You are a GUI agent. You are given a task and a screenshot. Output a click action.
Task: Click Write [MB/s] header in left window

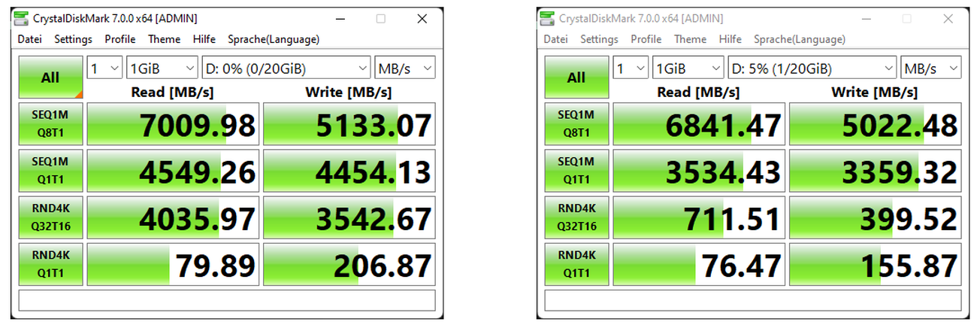pos(349,92)
